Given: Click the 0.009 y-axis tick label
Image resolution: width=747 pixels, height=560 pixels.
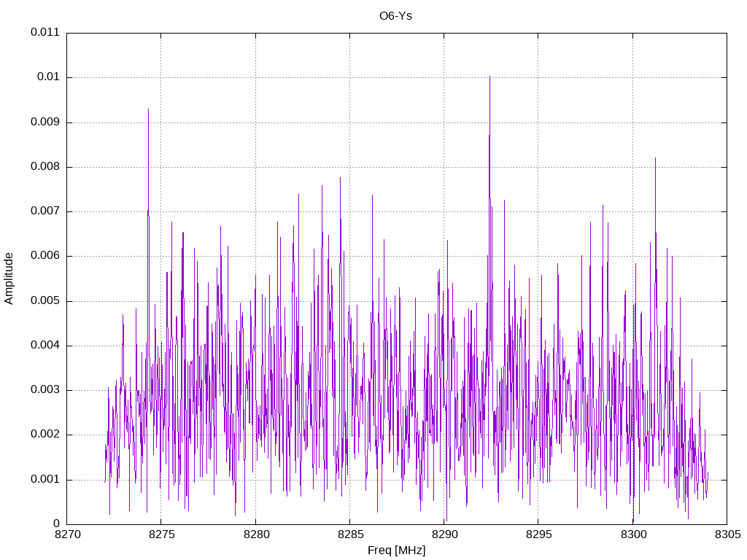Looking at the screenshot, I should [x=45, y=122].
